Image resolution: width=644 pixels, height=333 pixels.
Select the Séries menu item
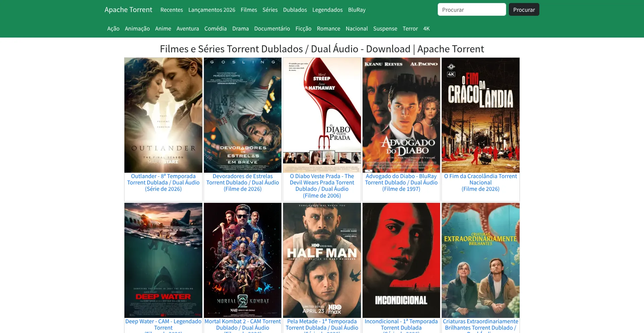(270, 10)
